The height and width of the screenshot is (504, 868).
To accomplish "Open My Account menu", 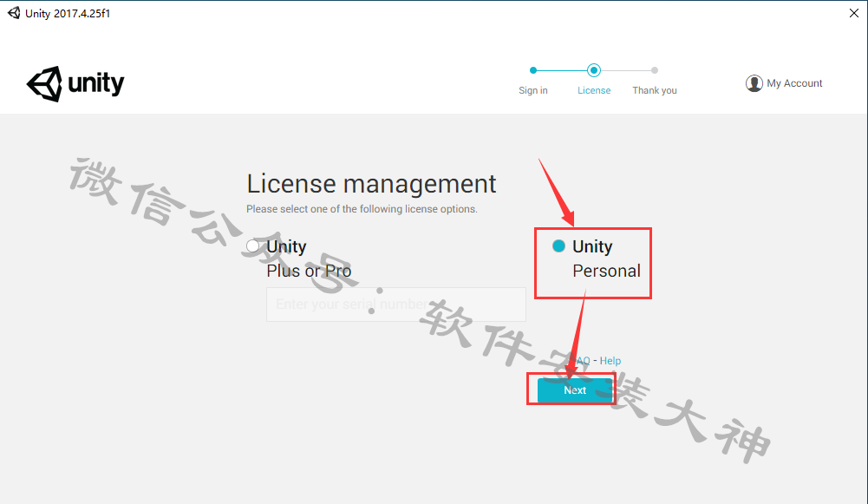I will [x=784, y=83].
